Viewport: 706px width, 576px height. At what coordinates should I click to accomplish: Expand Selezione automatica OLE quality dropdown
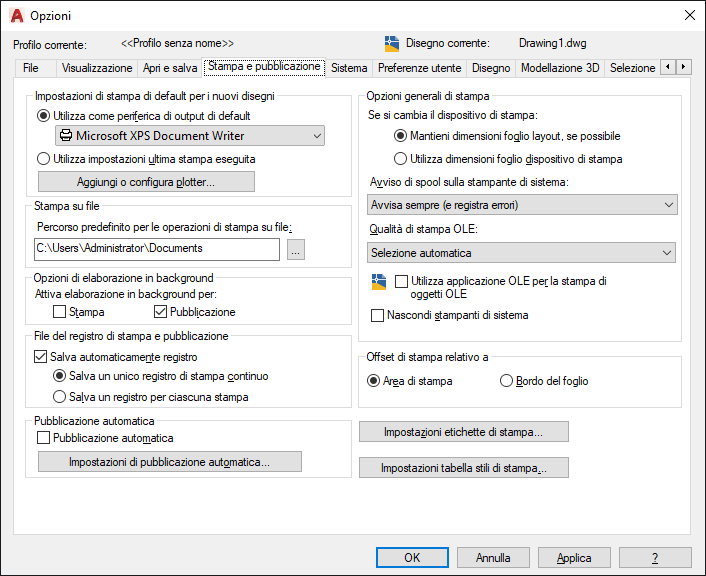[x=521, y=253]
